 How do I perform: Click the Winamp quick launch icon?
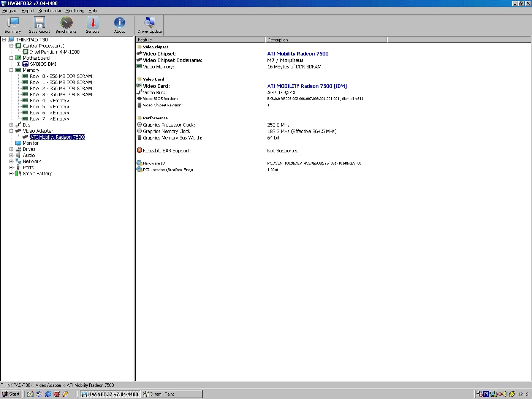click(x=65, y=394)
